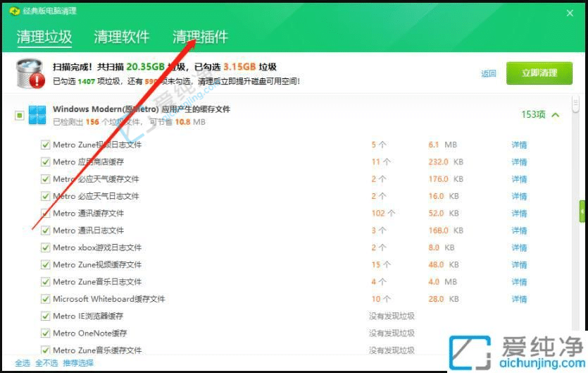Uncheck Metro Zune音乐缓存文件 checkbox
Screen dimensions: 588x373
pyautogui.click(x=45, y=350)
